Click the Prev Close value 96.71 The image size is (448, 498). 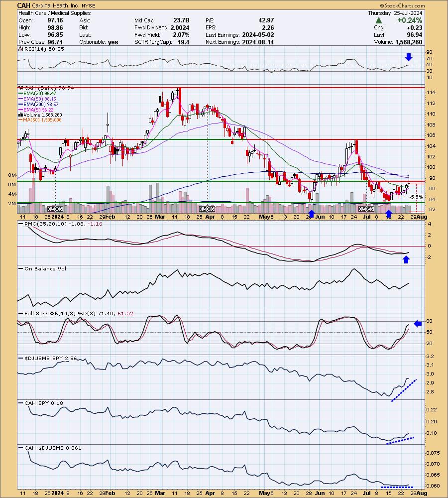click(x=55, y=42)
